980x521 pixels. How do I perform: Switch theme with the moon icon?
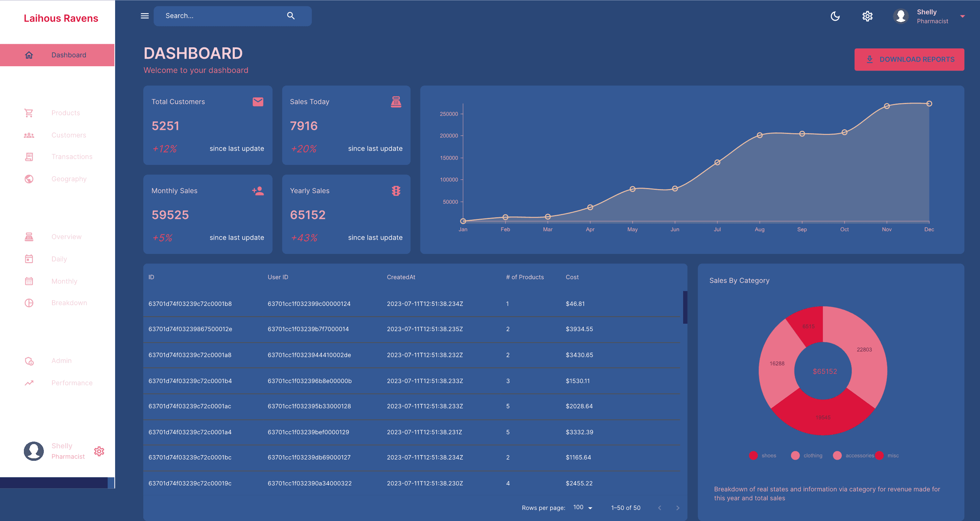(x=835, y=16)
